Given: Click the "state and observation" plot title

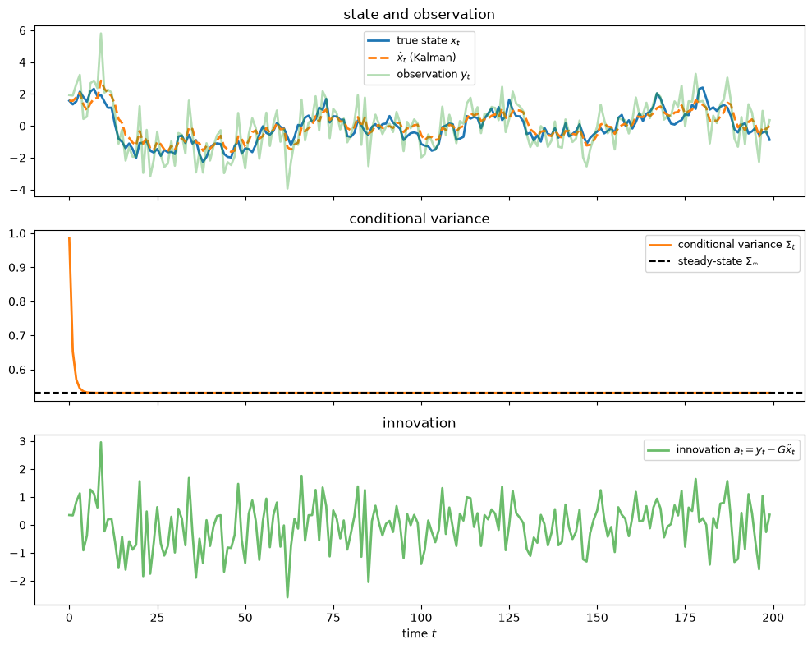Looking at the screenshot, I should coord(419,14).
